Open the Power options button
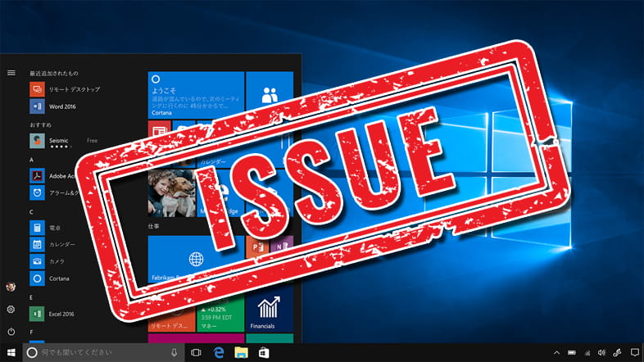This screenshot has height=362, width=644. [11, 331]
